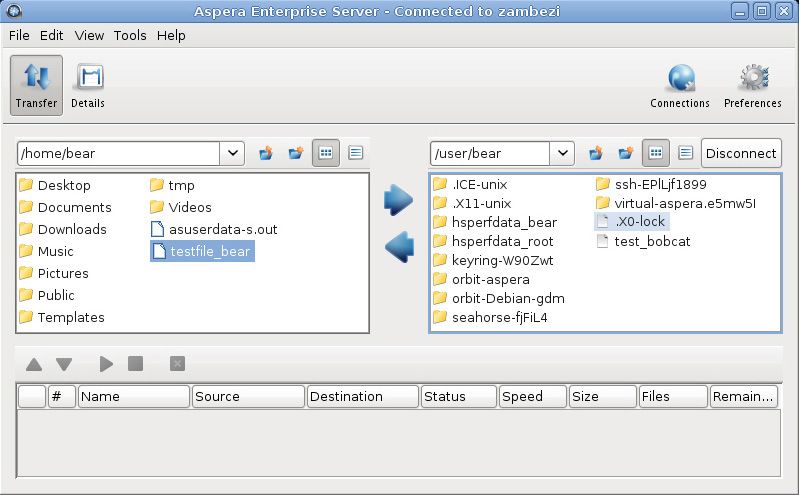Select the .X0-lock remote file
Viewport: 799px width, 495px height.
coord(632,221)
